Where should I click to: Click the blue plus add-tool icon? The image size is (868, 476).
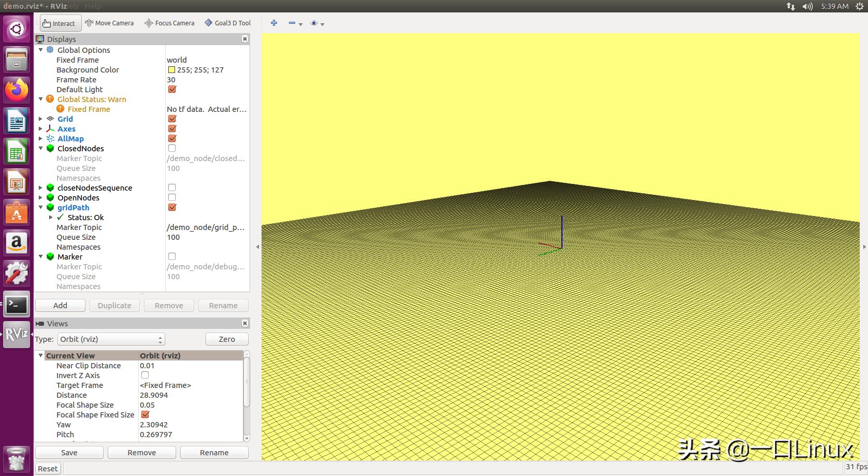click(x=274, y=23)
